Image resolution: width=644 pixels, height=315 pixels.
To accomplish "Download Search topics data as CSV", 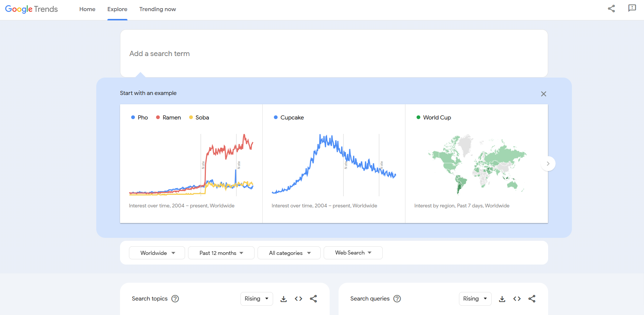I will coord(284,299).
